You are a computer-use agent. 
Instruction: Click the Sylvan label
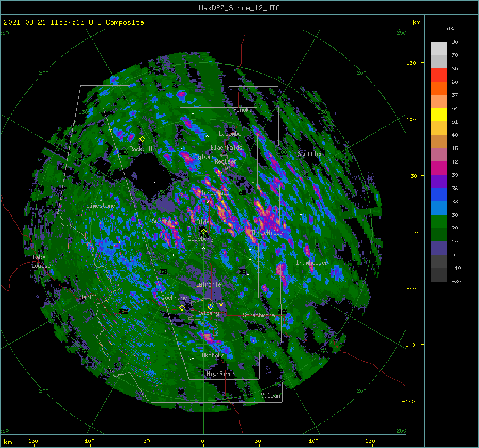point(204,157)
